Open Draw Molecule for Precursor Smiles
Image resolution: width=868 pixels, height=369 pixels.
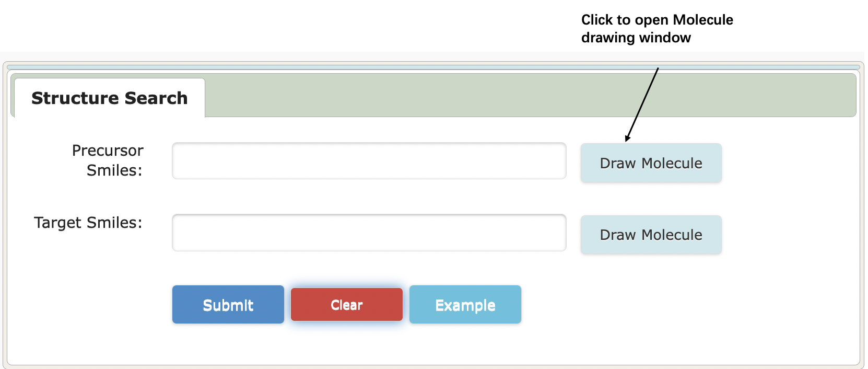click(651, 163)
